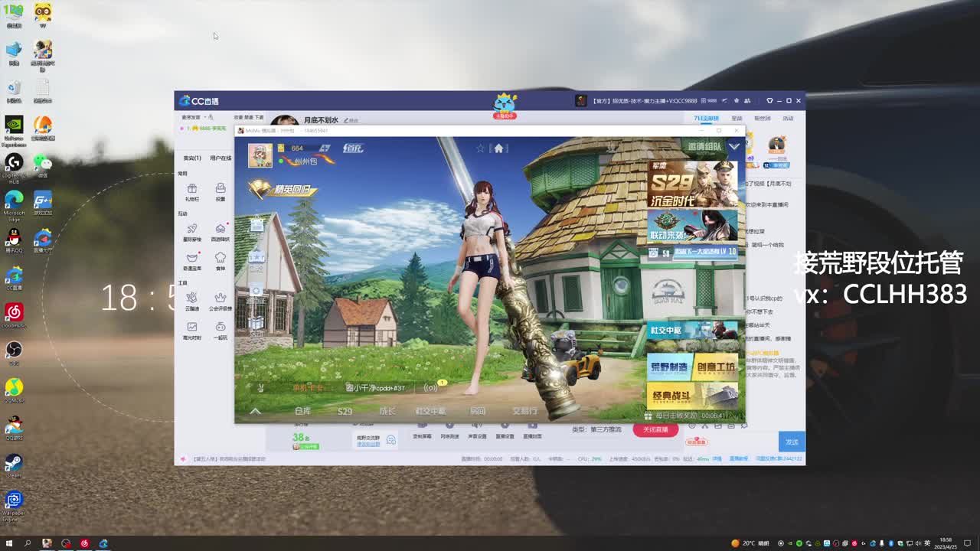The height and width of the screenshot is (551, 980).
Task: Click the taskbar search icon
Action: (28, 543)
